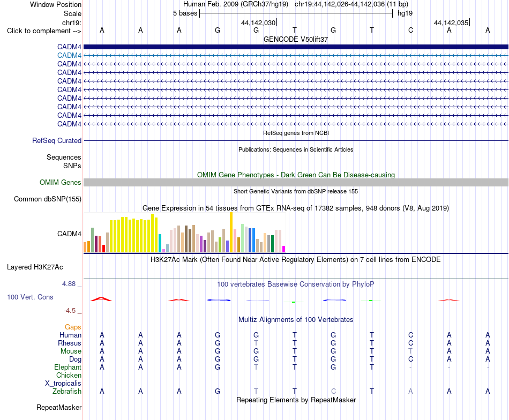Click the Common dbSNP(155) track label
509x420 pixels.
click(47, 199)
